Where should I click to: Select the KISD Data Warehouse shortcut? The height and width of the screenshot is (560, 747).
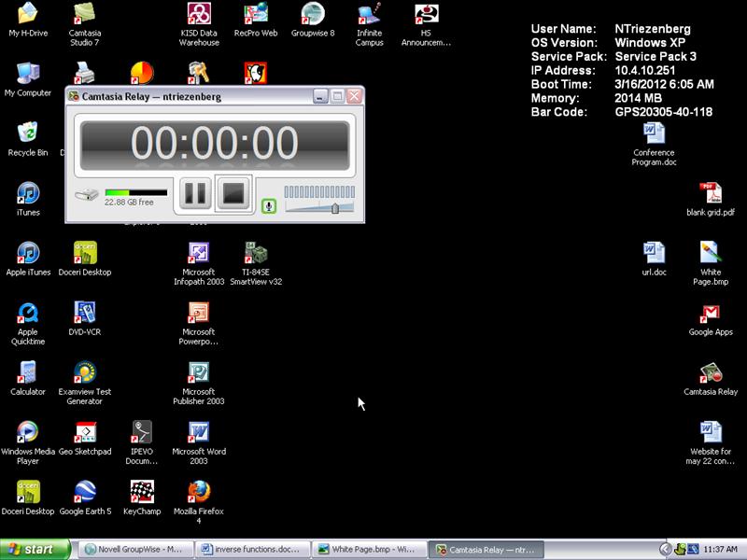coord(199,25)
